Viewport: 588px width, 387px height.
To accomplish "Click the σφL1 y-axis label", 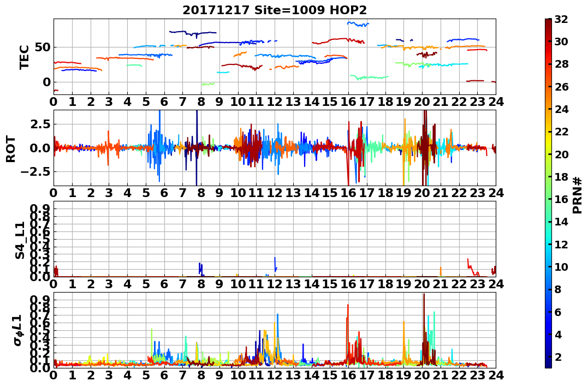I will tap(19, 330).
